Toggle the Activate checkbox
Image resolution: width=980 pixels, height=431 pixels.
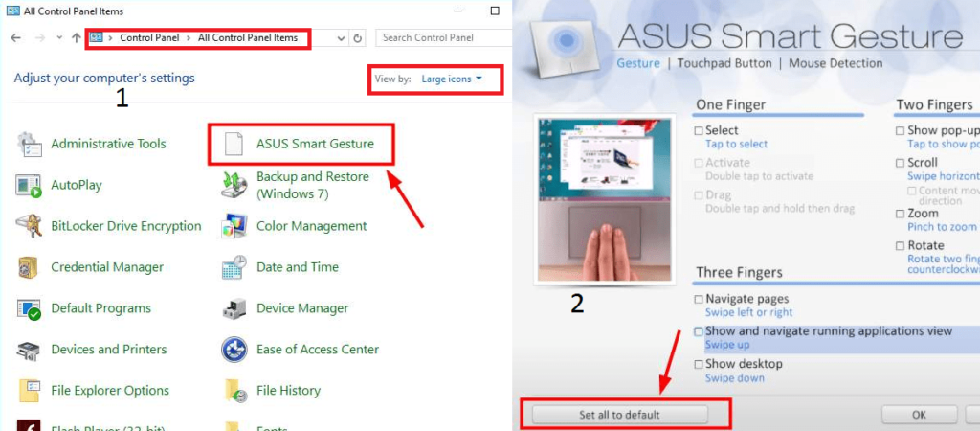click(699, 163)
